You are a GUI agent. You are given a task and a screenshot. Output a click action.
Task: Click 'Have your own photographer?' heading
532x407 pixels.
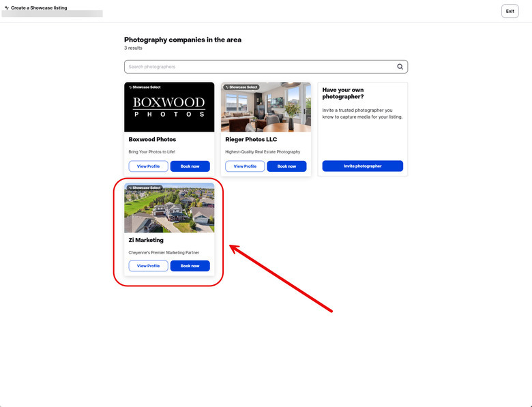(343, 93)
